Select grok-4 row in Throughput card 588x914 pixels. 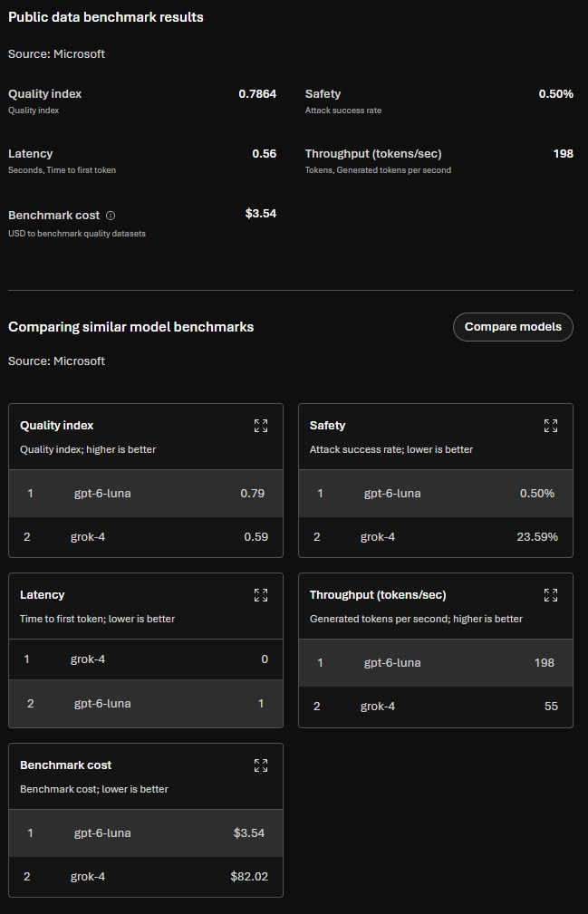tap(435, 707)
